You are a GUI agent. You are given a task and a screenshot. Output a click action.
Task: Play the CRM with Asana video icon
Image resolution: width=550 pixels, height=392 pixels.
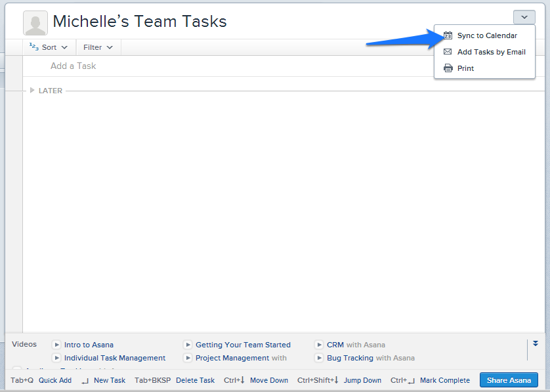319,345
